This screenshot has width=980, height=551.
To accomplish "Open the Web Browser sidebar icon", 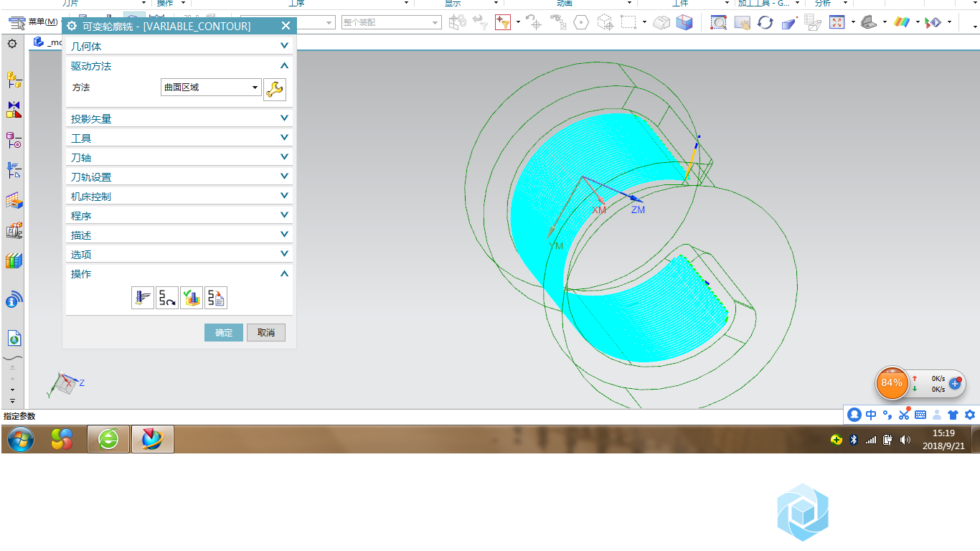I will click(x=14, y=337).
